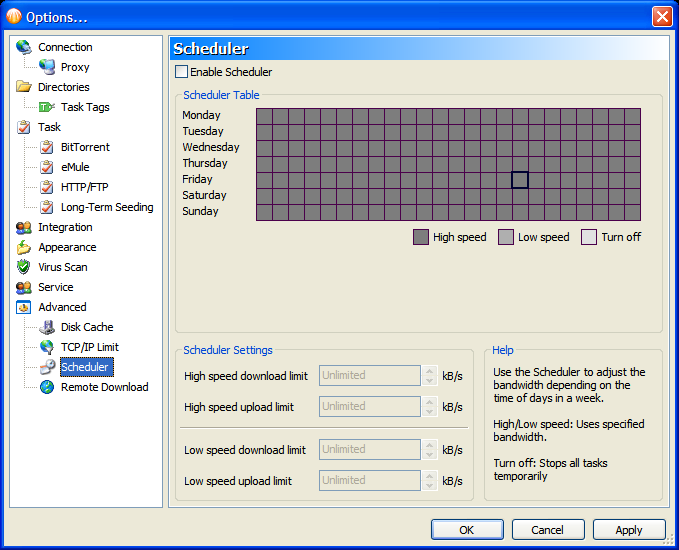
Task: Click the Proxy computer icon
Action: pos(47,67)
